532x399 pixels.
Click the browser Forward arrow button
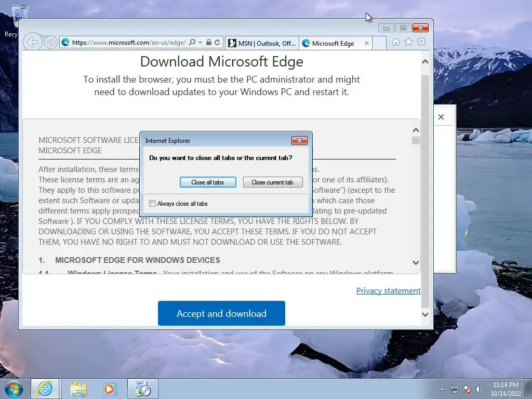click(x=50, y=42)
